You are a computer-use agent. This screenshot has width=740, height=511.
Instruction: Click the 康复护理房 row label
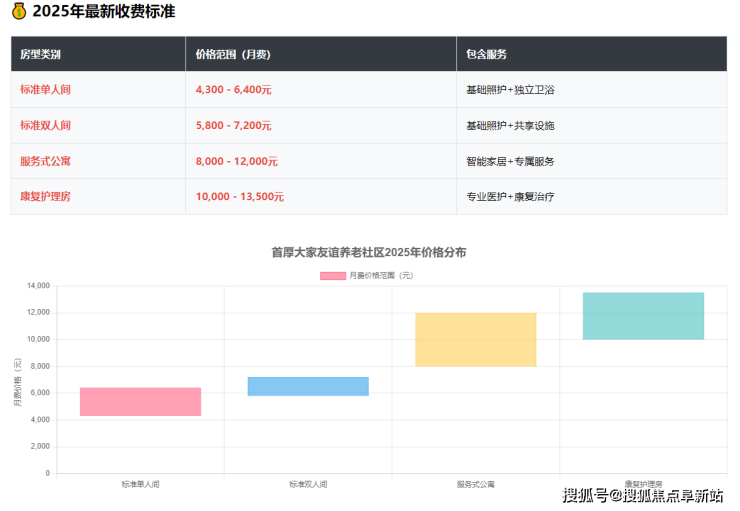45,197
